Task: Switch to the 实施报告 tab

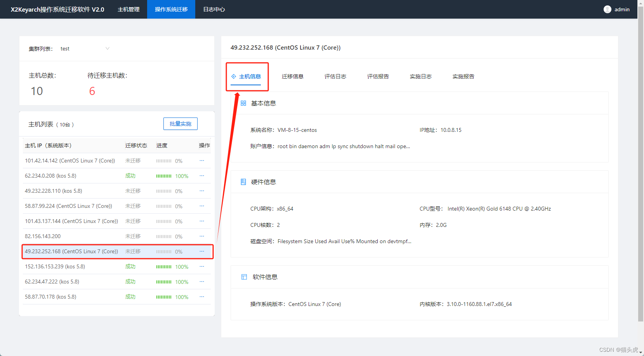Action: (x=463, y=76)
